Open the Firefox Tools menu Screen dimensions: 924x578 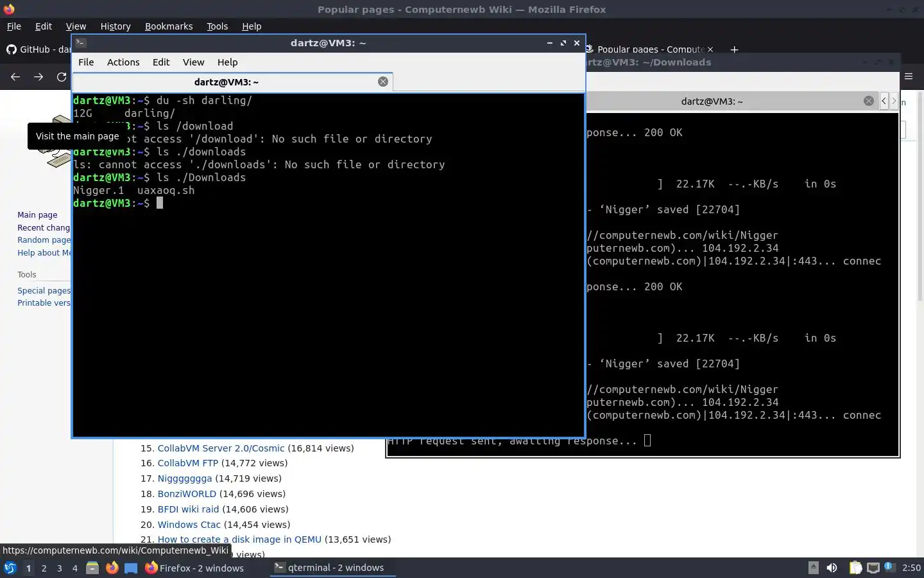coord(217,26)
